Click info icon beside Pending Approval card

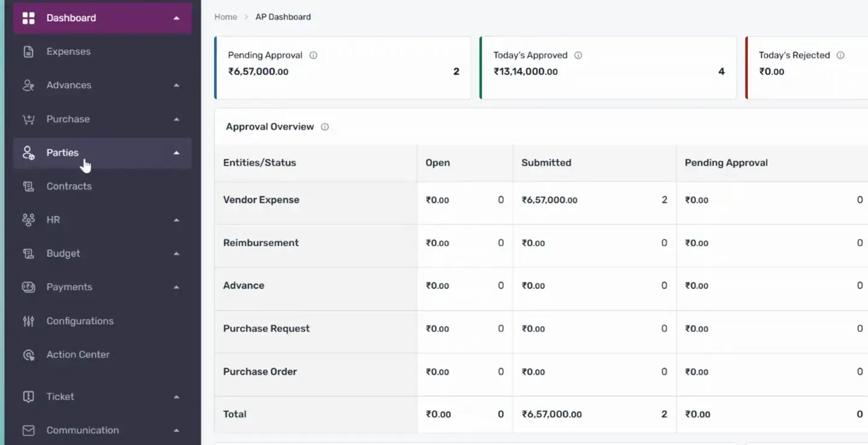point(313,55)
